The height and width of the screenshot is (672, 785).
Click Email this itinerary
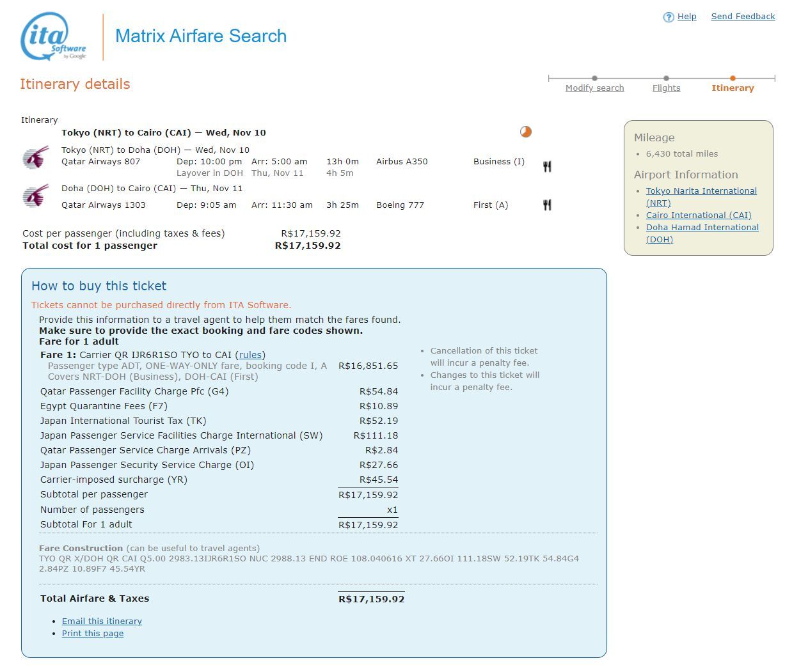102,621
